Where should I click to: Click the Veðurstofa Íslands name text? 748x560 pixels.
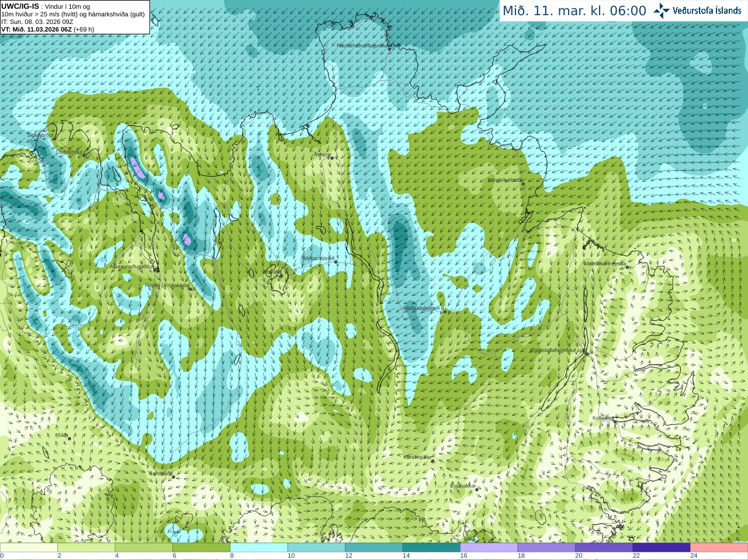point(707,11)
